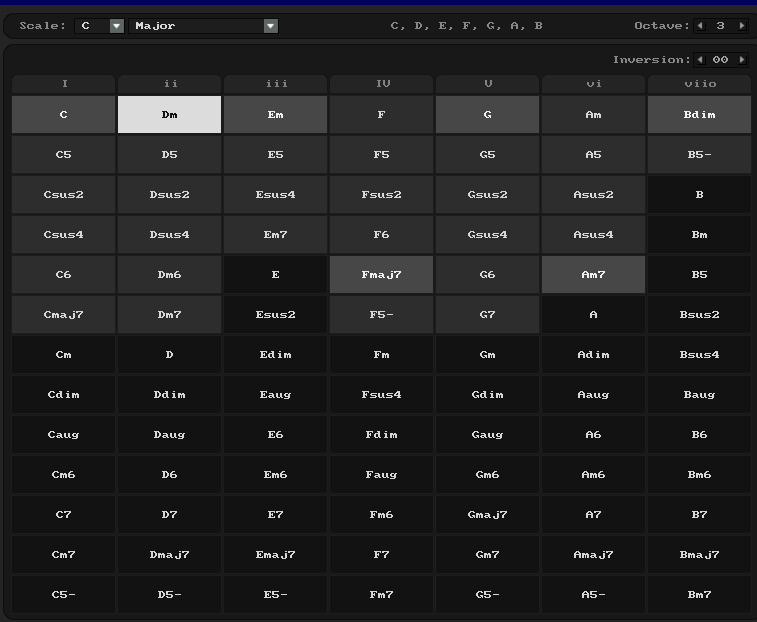Decrease the octave with left arrow
757x622 pixels.
tap(700, 26)
